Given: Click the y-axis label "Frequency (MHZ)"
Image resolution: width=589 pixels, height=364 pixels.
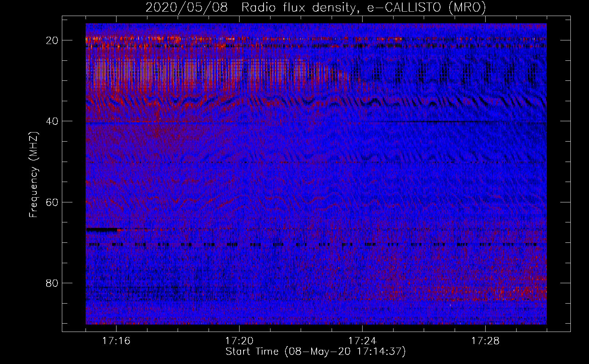Looking at the screenshot, I should tap(33, 175).
